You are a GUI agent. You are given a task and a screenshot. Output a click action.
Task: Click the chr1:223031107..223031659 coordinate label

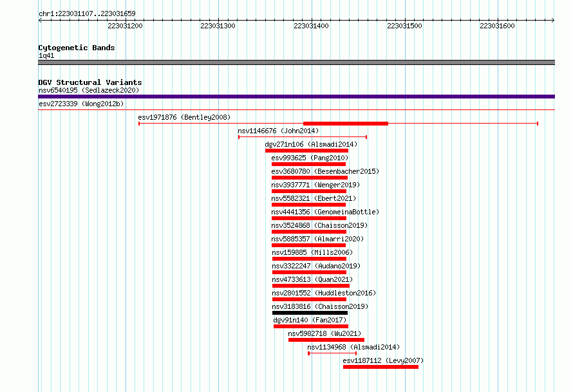[x=87, y=14]
